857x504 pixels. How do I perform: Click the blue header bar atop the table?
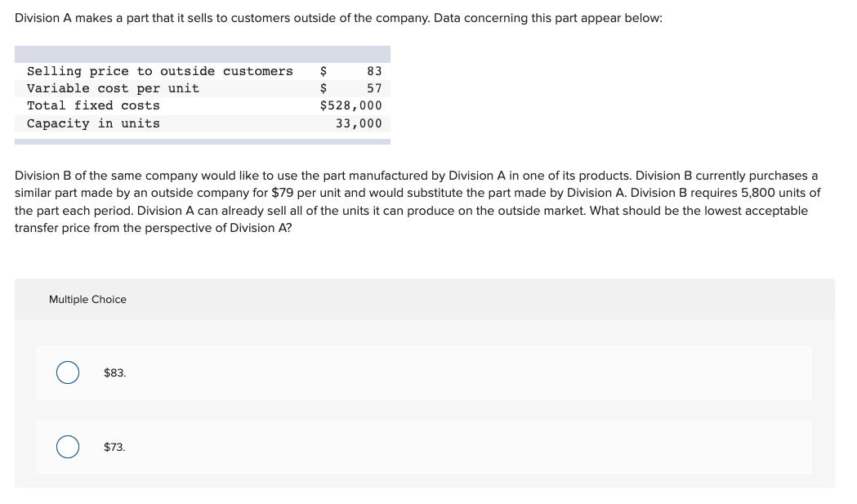coord(203,54)
